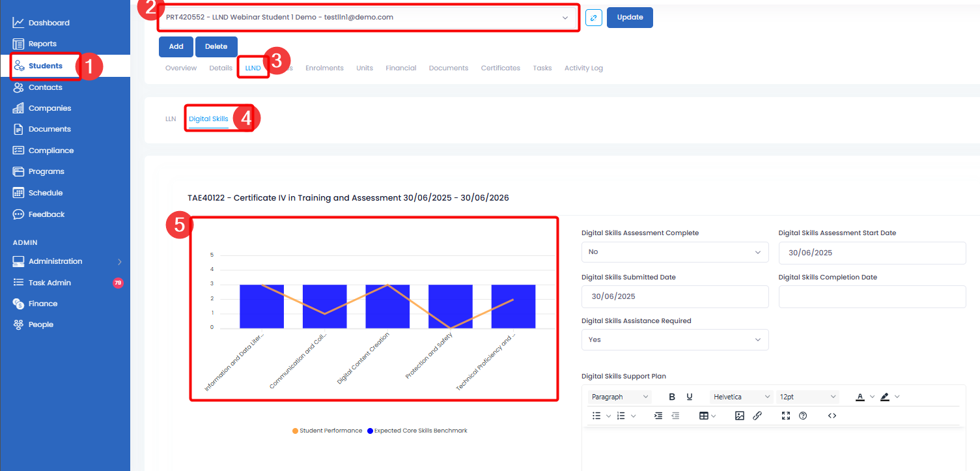Increase indent in the editor

click(x=658, y=416)
